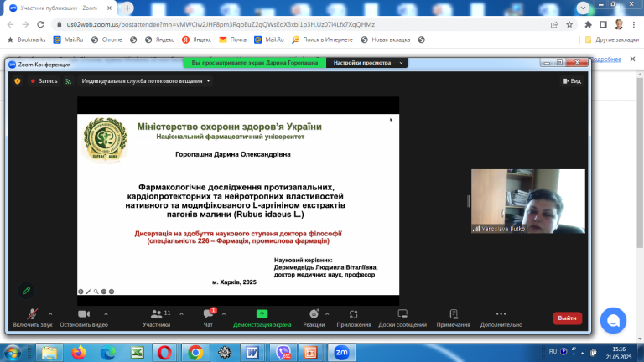Open Примечания notes
Viewport: 644px width, 362px height.
(454, 318)
